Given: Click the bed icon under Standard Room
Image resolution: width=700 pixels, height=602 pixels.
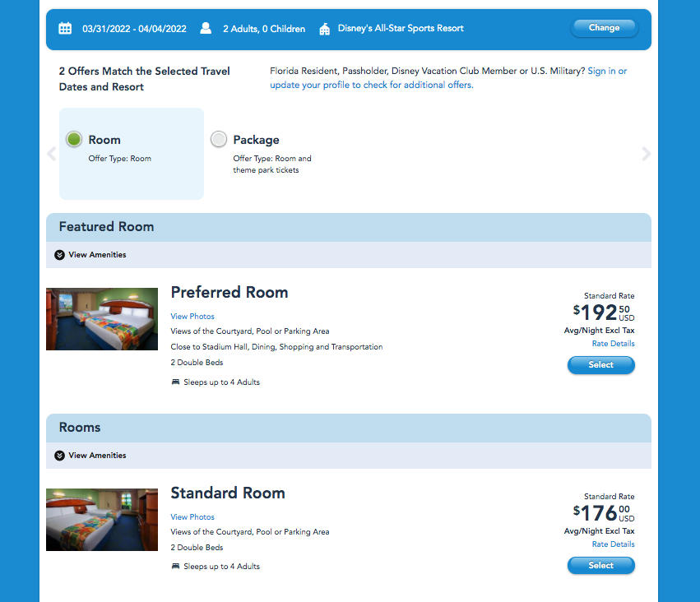Looking at the screenshot, I should (x=175, y=566).
